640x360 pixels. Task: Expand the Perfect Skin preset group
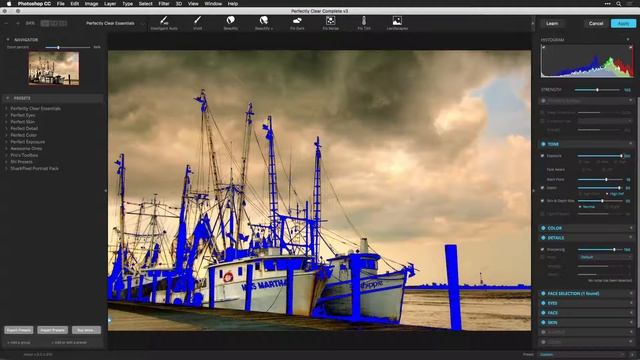[x=6, y=122]
